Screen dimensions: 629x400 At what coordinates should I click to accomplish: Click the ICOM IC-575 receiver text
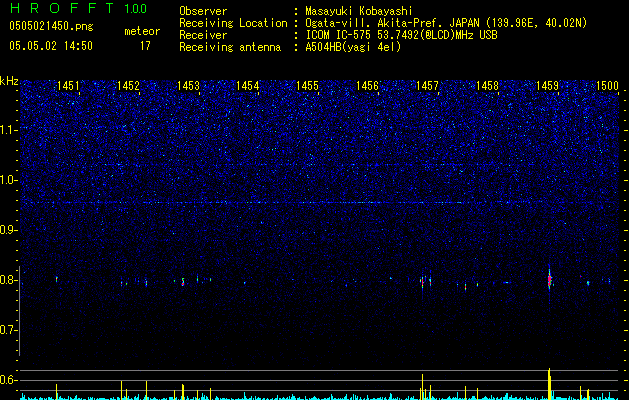[401, 35]
